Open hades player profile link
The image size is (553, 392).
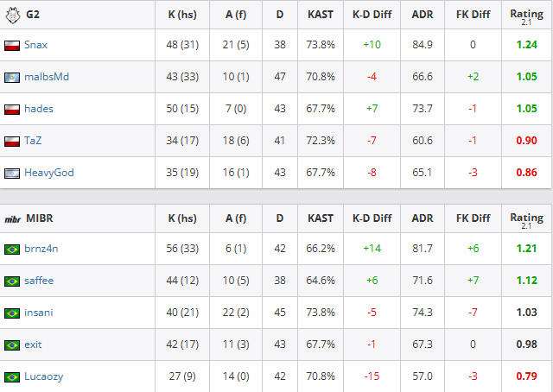(x=39, y=109)
